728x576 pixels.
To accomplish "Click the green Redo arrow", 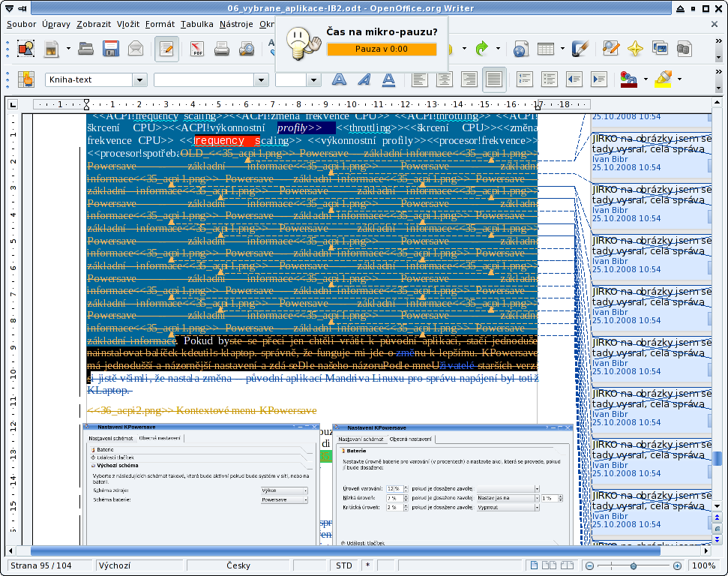I will 482,48.
